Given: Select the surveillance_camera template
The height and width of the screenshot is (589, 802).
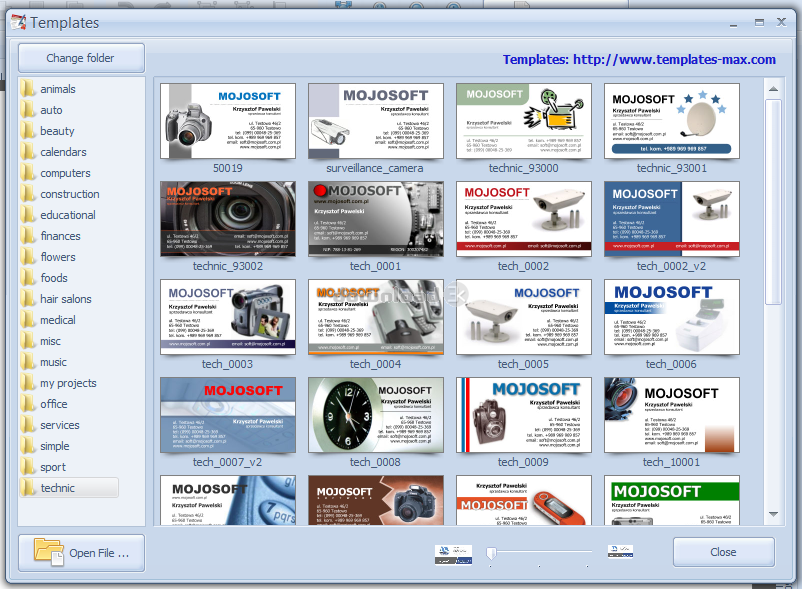Looking at the screenshot, I should point(375,121).
